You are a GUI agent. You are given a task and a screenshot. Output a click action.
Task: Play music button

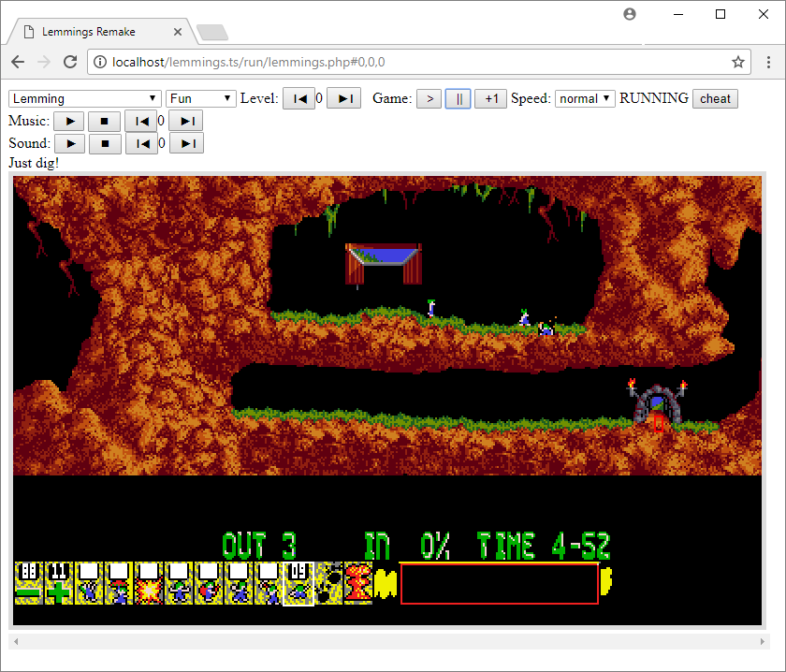pyautogui.click(x=69, y=121)
